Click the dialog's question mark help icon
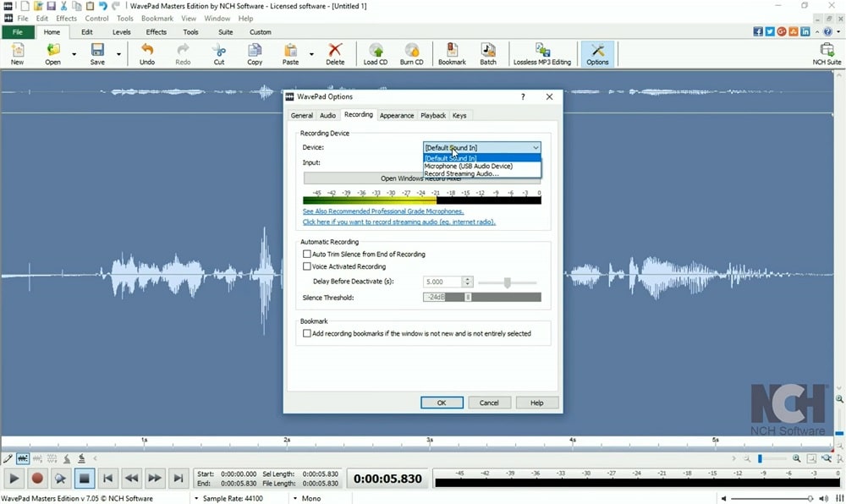The width and height of the screenshot is (846, 504). click(x=523, y=96)
